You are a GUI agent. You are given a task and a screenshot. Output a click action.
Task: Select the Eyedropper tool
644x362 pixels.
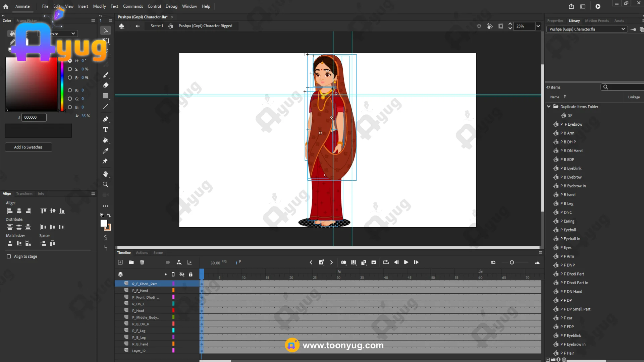[106, 151]
